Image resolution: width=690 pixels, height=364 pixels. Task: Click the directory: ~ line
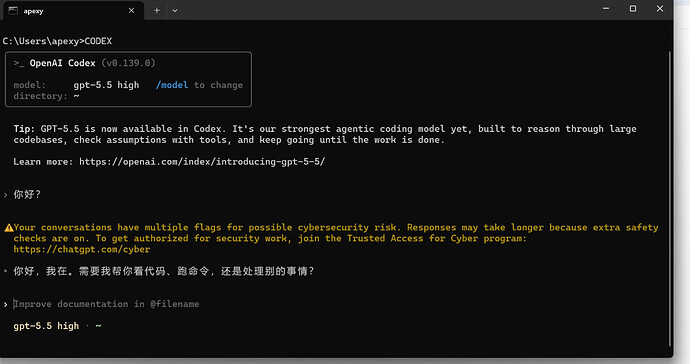coord(46,96)
